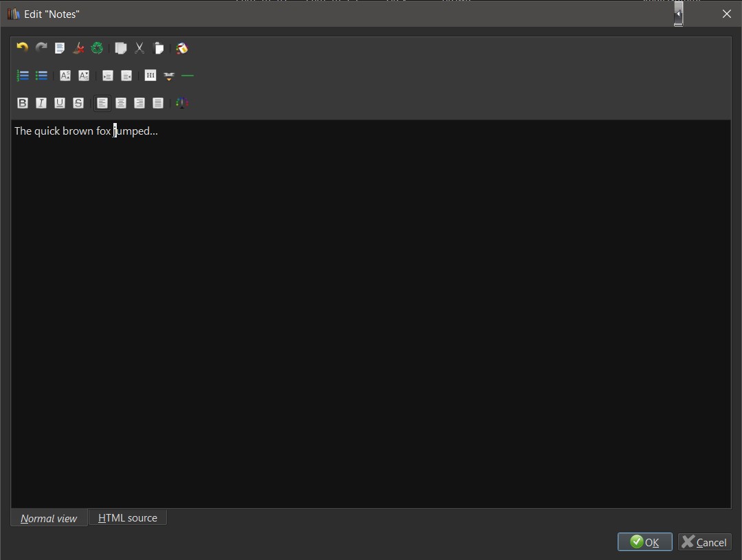Insert an ordered numbered list

click(22, 76)
